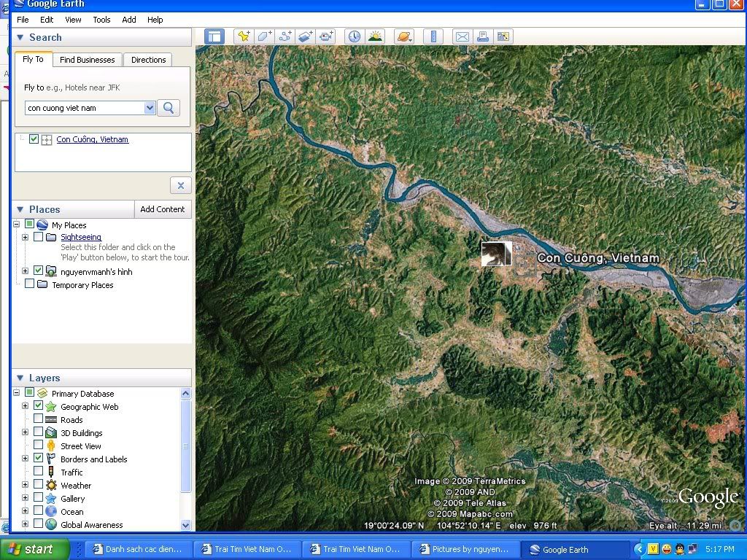The image size is (747, 560).
Task: Toggle the My Places checkbox
Action: click(x=29, y=224)
